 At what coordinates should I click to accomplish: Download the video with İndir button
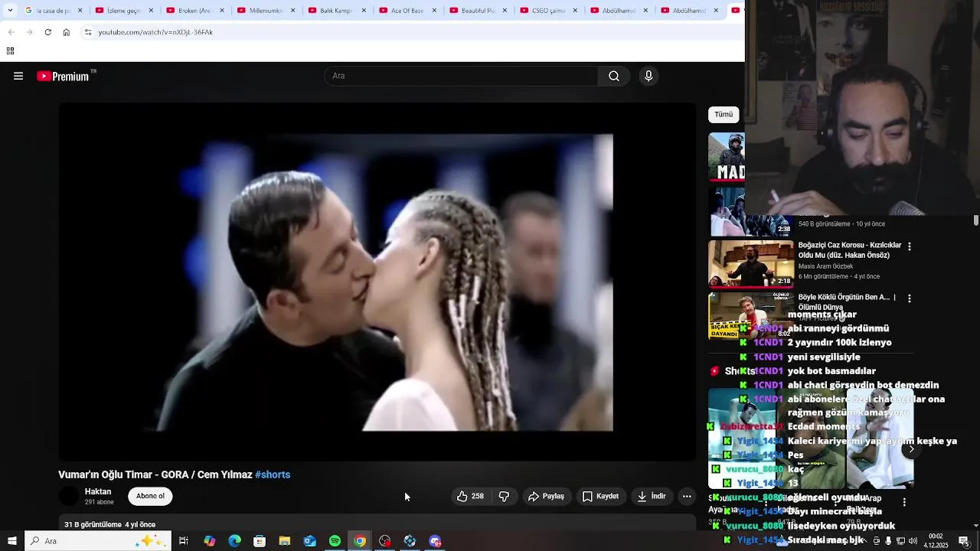pos(652,496)
